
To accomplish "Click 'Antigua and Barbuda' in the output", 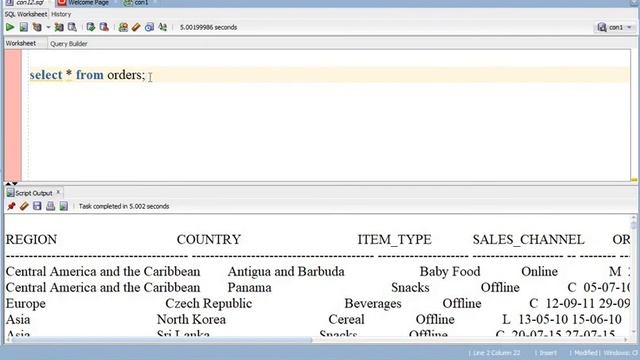I will click(x=286, y=272).
